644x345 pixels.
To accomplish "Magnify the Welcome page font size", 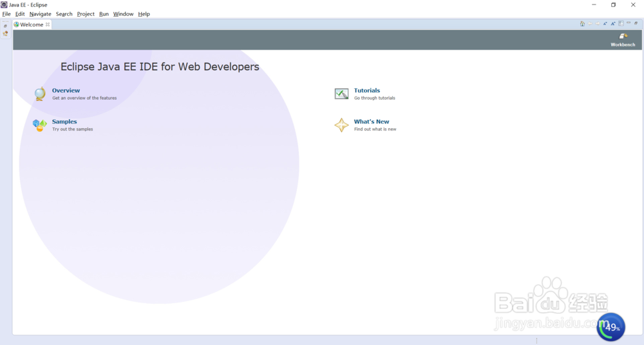I will click(613, 24).
